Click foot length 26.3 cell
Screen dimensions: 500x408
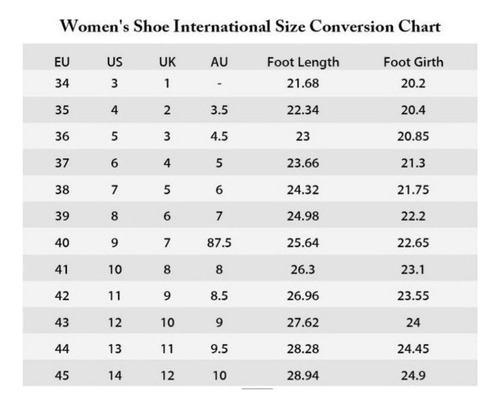pyautogui.click(x=303, y=269)
